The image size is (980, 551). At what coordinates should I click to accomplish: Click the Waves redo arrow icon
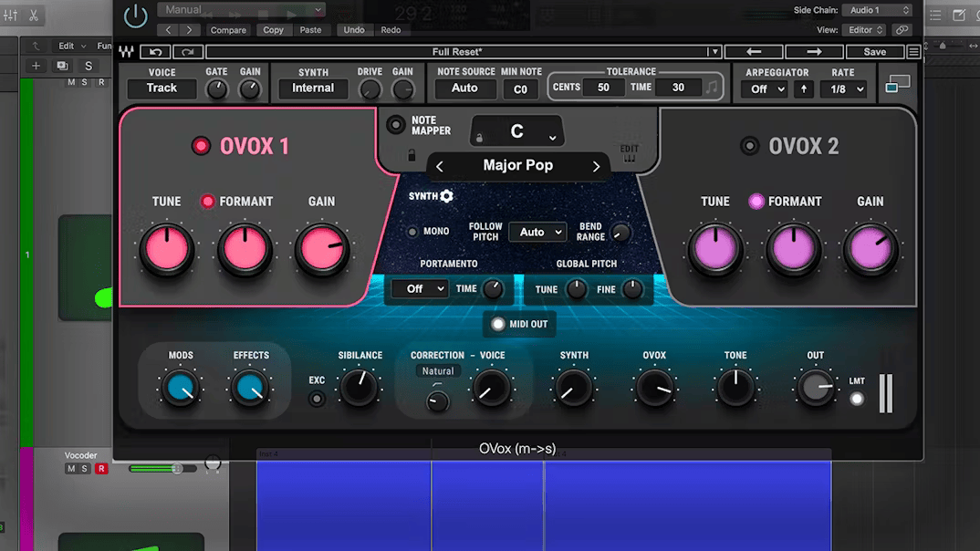(187, 52)
